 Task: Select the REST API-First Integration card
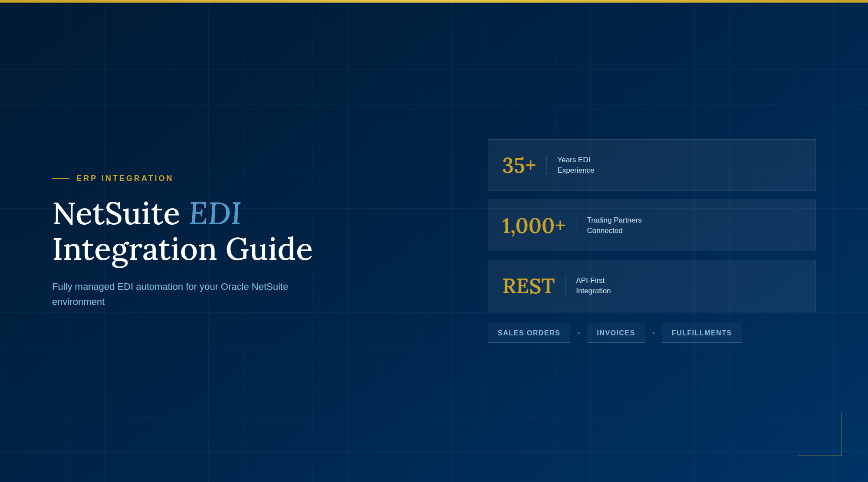point(652,285)
